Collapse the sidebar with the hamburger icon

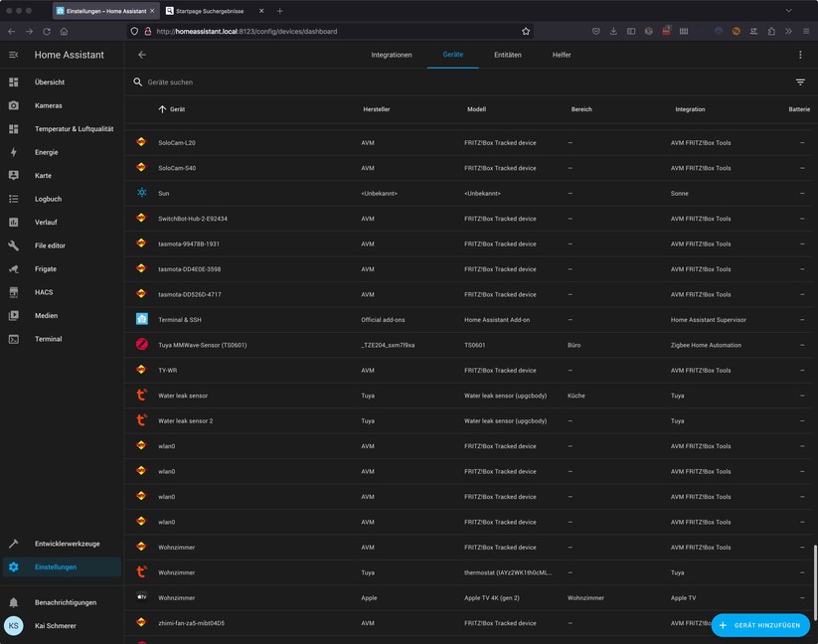tap(14, 55)
